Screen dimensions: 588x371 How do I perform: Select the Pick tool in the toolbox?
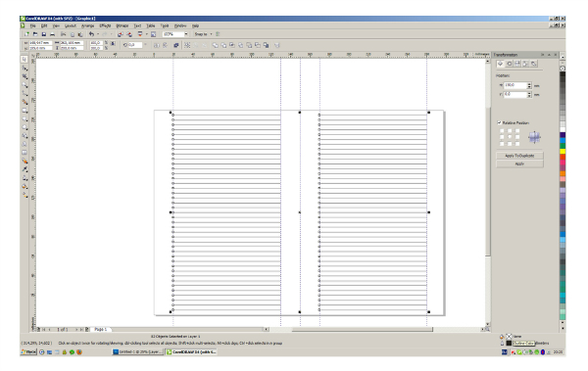(24, 59)
